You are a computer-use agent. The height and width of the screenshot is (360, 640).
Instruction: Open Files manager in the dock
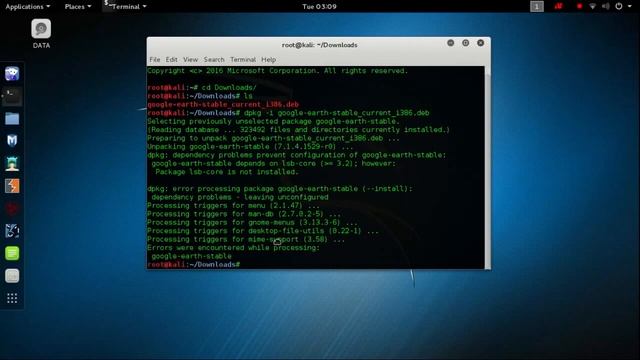(x=12, y=119)
